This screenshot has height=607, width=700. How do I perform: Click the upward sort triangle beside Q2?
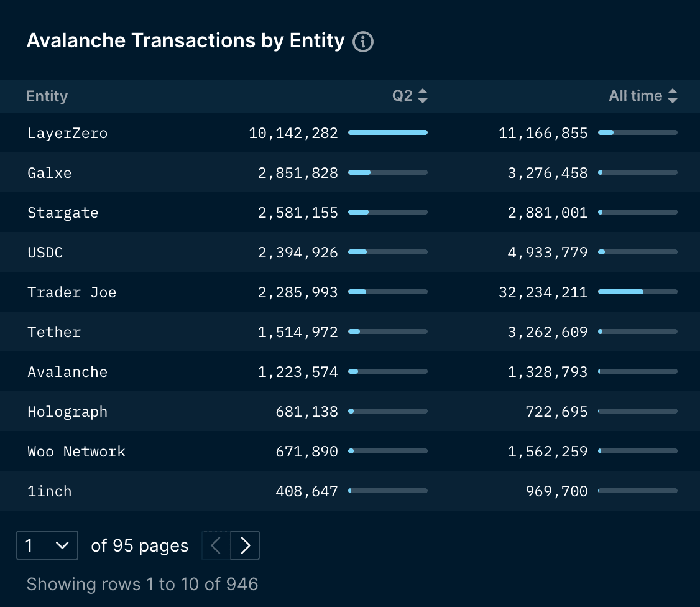click(x=422, y=91)
